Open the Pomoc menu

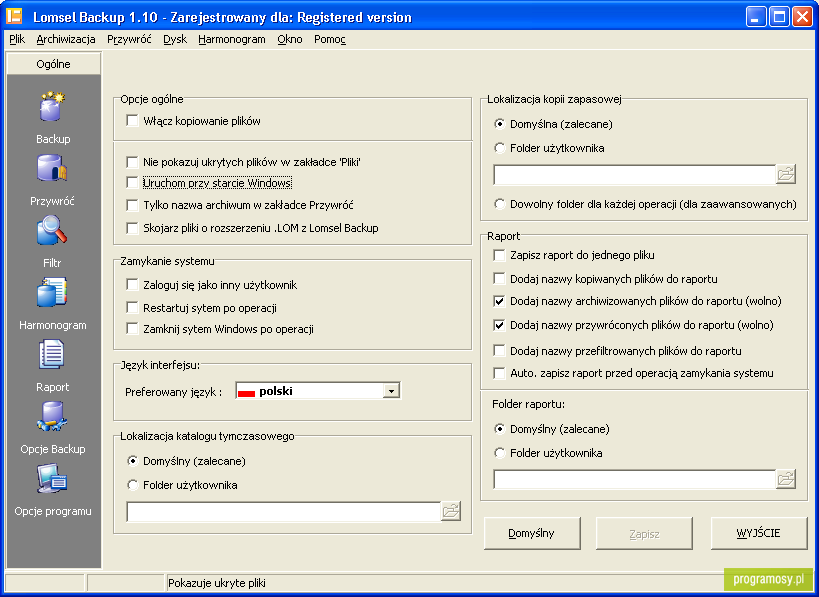click(330, 39)
